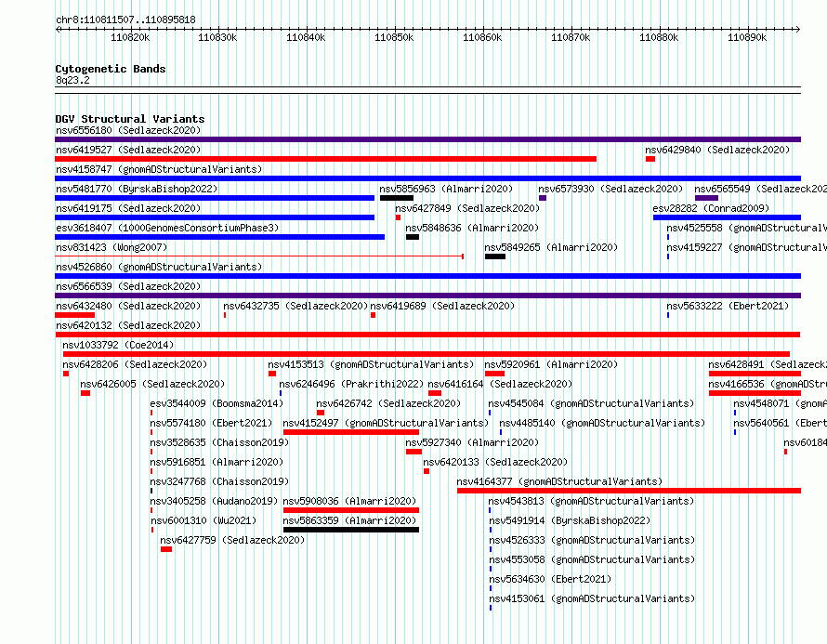Click nsv6420132 (Sedlazeck2020) label
This screenshot has height=644, width=827.
click(128, 325)
